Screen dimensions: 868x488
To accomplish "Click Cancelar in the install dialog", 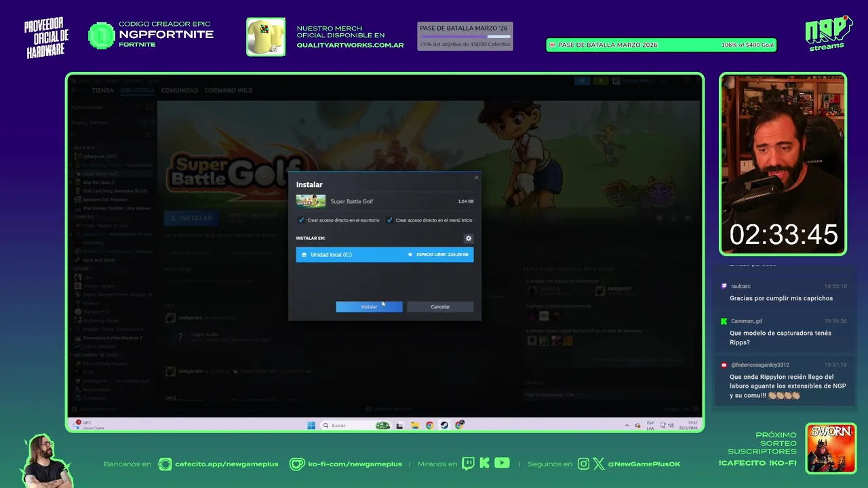I will [x=440, y=307].
